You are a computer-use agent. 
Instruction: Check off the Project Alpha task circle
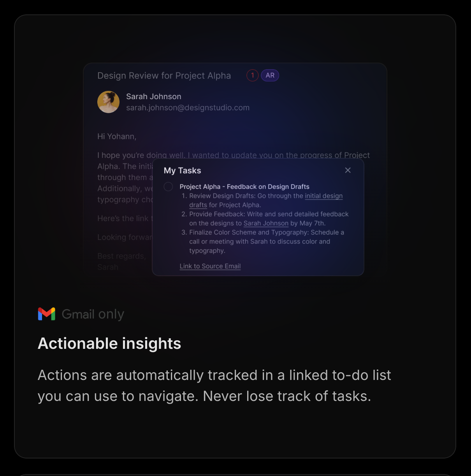click(168, 187)
